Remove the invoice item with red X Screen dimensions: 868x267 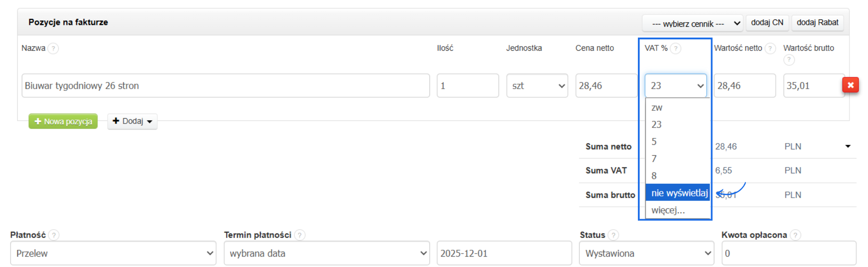point(850,85)
